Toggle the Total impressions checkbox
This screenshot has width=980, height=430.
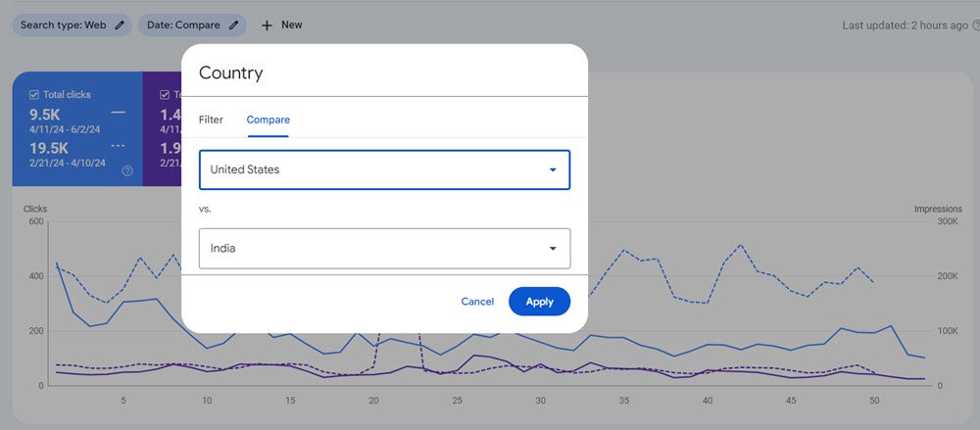(165, 95)
